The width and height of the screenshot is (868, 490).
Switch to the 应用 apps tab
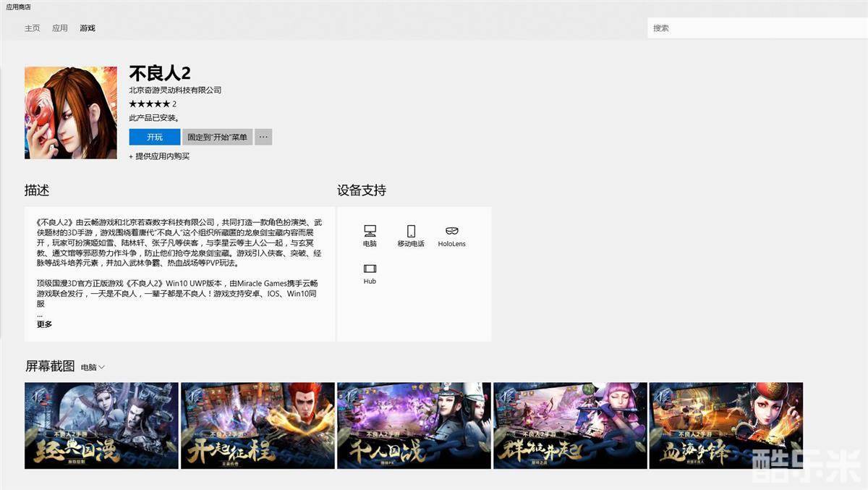(60, 28)
